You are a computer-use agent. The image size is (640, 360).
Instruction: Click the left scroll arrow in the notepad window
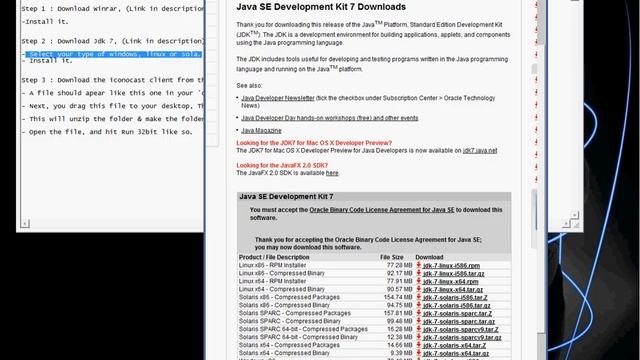25,223
